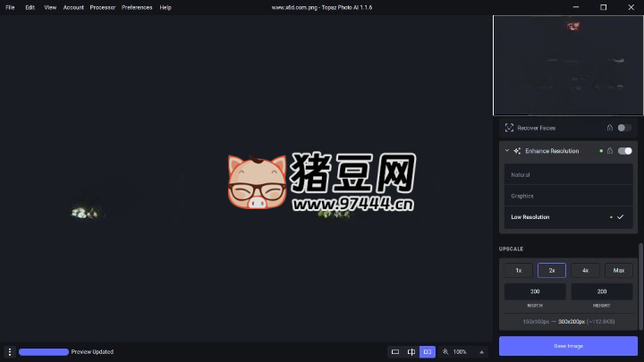The height and width of the screenshot is (362, 644).
Task: Click the Width input field
Action: 535,291
